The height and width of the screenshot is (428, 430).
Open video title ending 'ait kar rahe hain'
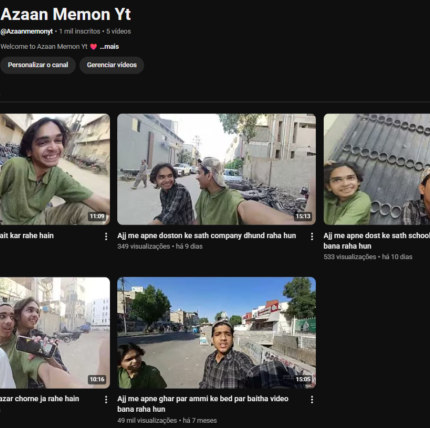tap(27, 236)
